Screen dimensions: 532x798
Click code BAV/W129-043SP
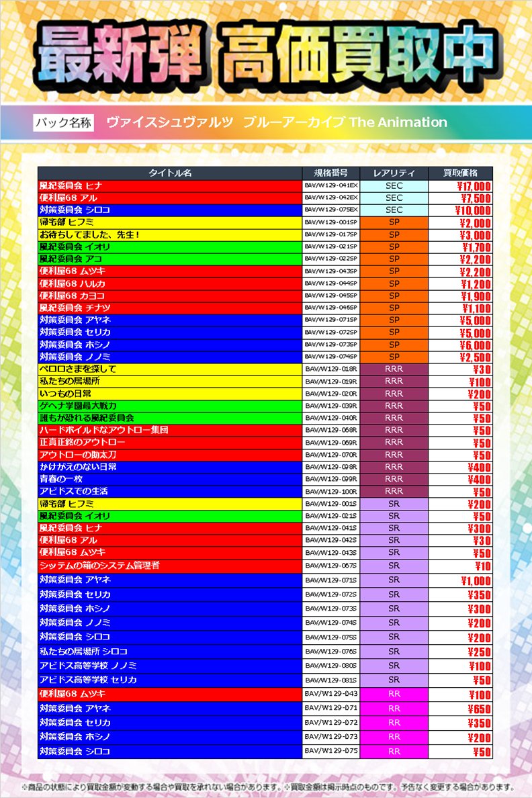point(331,271)
